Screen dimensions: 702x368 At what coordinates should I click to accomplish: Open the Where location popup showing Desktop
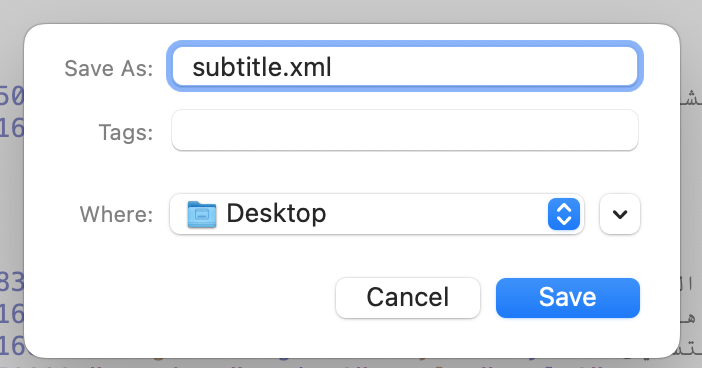pyautogui.click(x=377, y=214)
